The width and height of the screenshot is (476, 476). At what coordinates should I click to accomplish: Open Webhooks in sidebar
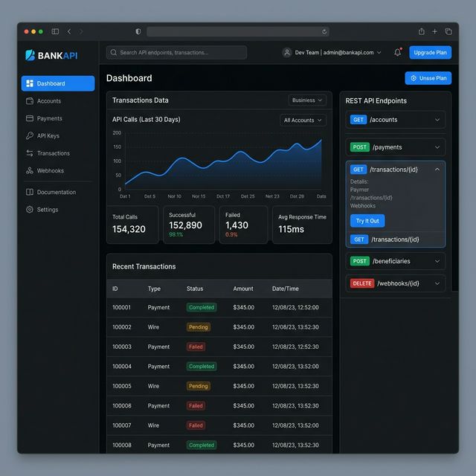click(58, 170)
